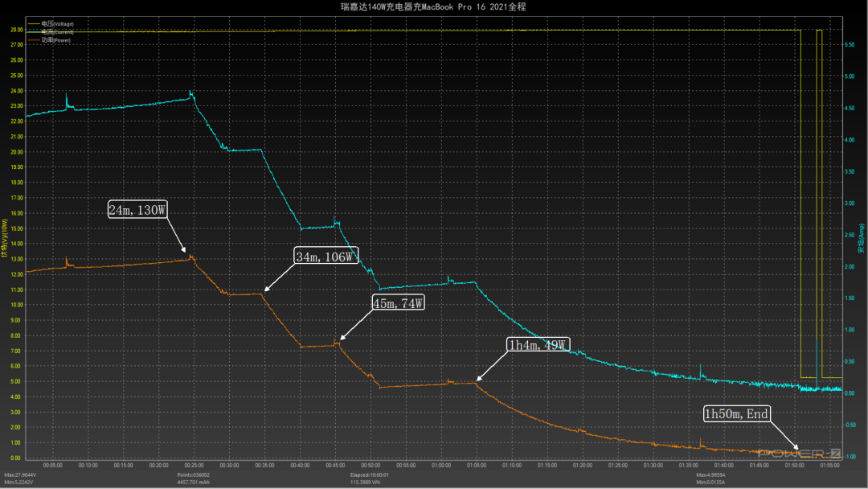The image size is (868, 489).
Task: Click the 伏特(V)(10W) left axis title
Action: coord(5,238)
